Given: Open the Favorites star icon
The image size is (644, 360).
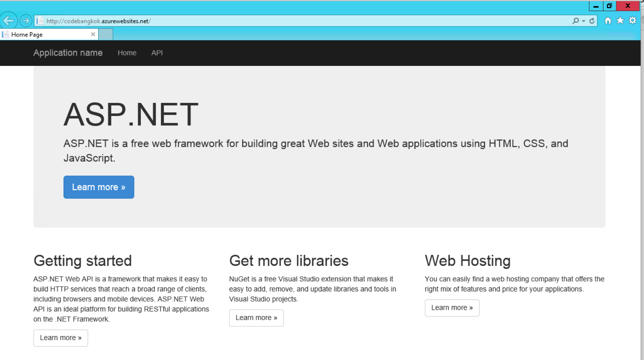Looking at the screenshot, I should (x=620, y=20).
